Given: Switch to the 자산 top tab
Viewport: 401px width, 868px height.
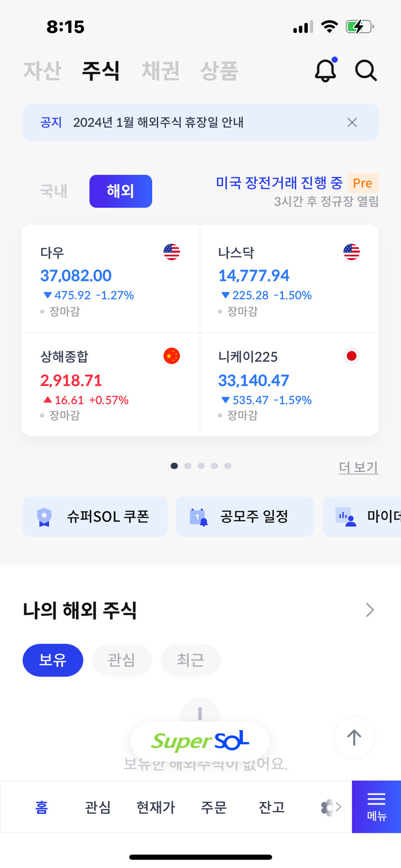Looking at the screenshot, I should (x=43, y=71).
